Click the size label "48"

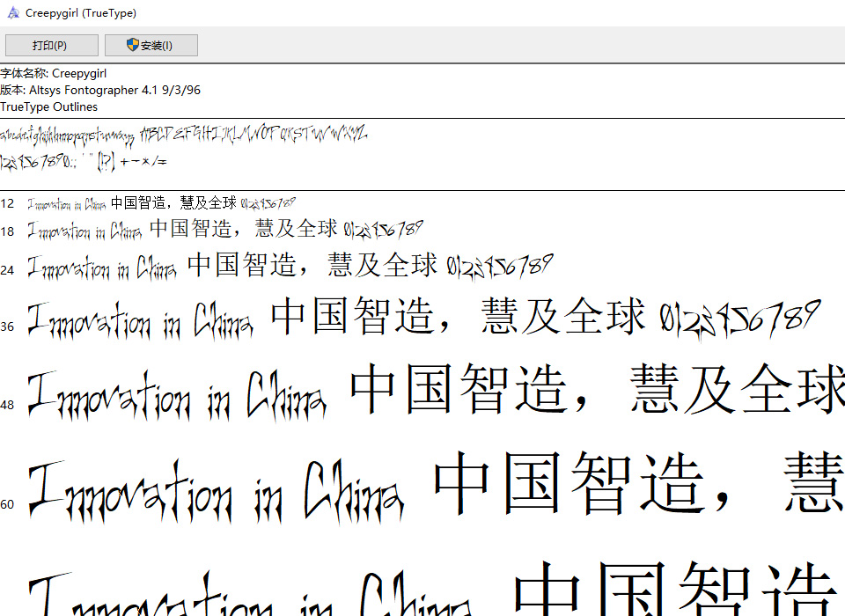[x=7, y=405]
